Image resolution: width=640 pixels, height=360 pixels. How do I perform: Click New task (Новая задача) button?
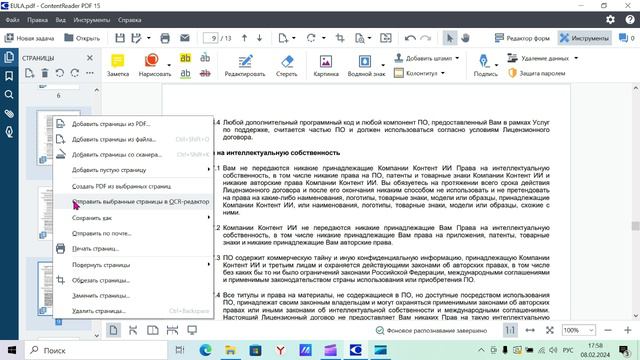pos(29,38)
